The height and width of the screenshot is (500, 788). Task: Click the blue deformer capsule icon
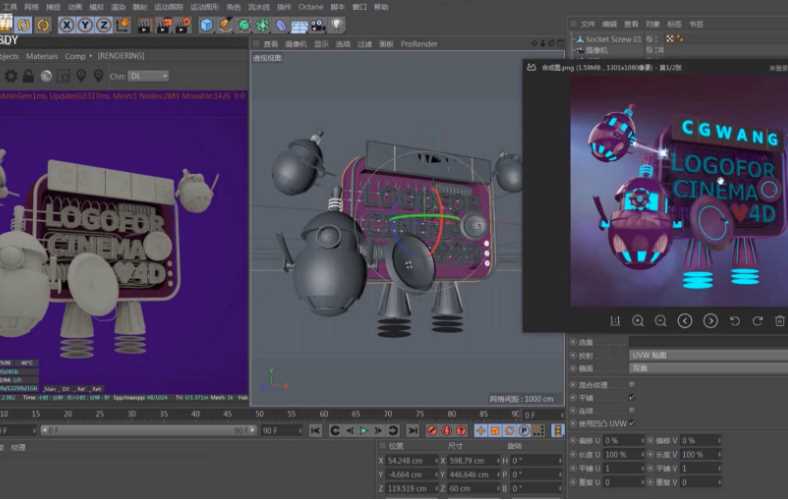[x=280, y=25]
